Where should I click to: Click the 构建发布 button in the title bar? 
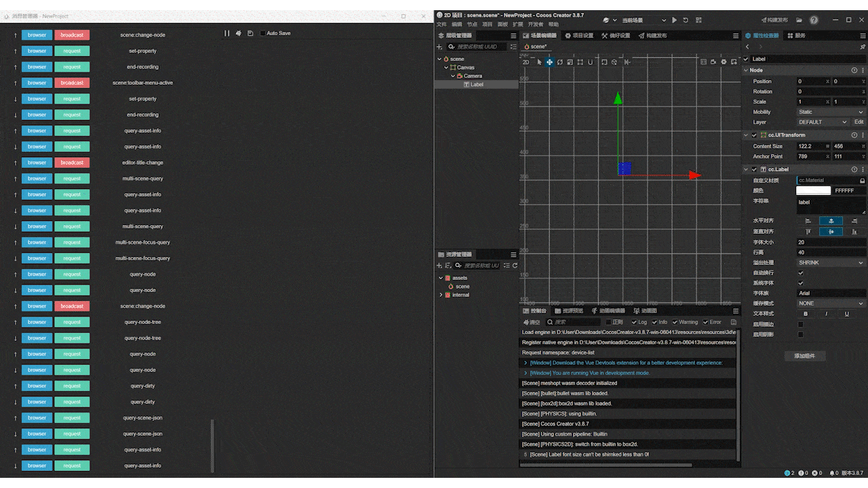click(x=774, y=20)
